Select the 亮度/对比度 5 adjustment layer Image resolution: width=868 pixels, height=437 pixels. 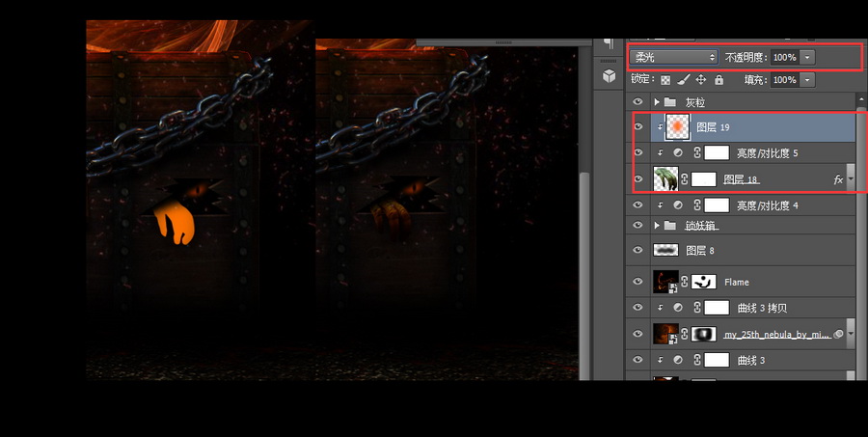click(768, 152)
